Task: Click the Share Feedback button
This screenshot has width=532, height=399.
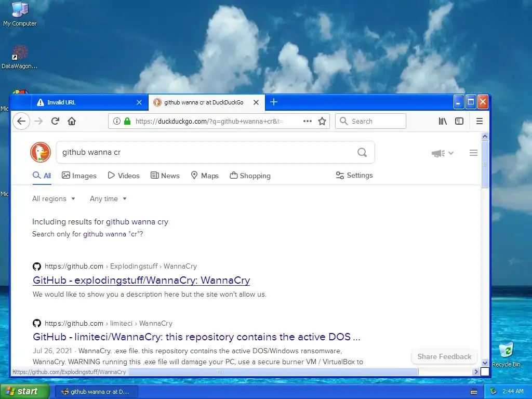Action: click(x=444, y=356)
